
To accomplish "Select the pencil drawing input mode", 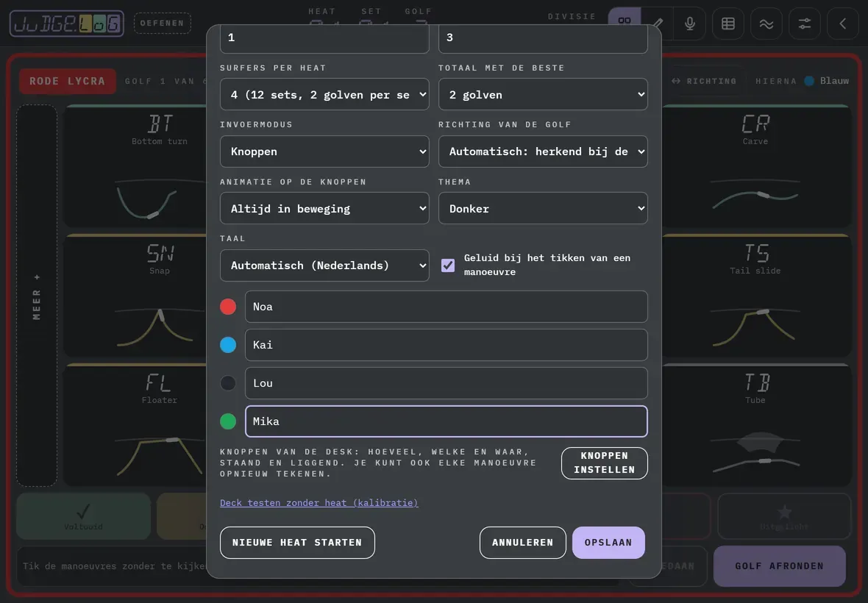I will pyautogui.click(x=658, y=24).
